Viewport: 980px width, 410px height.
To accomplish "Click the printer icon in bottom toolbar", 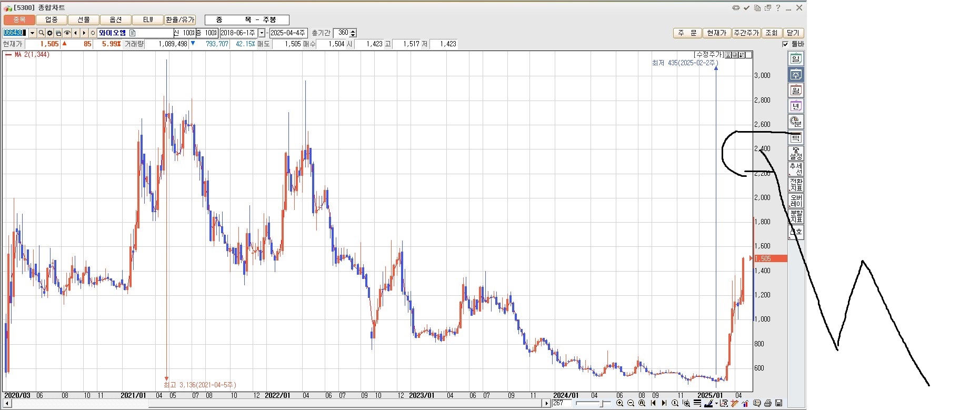I will 768,403.
